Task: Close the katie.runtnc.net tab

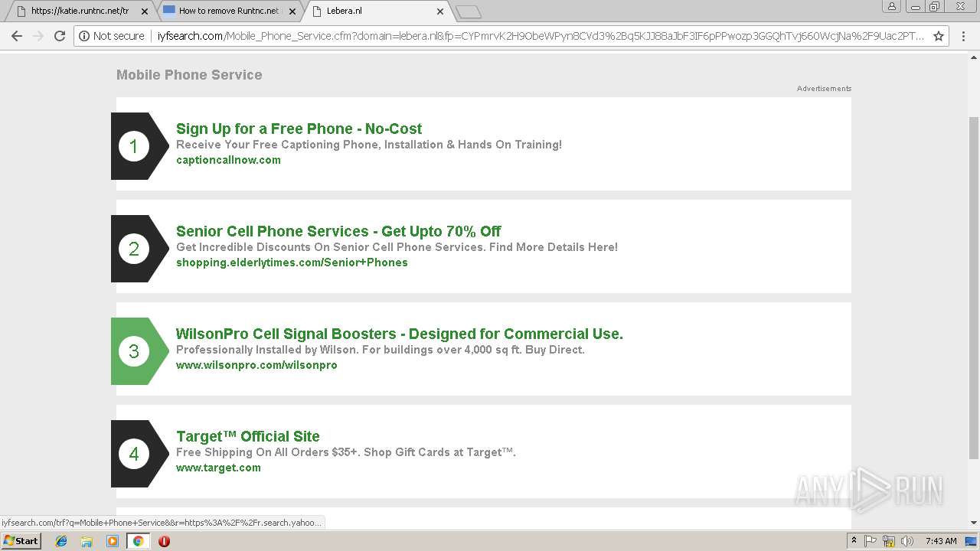Action: [145, 11]
